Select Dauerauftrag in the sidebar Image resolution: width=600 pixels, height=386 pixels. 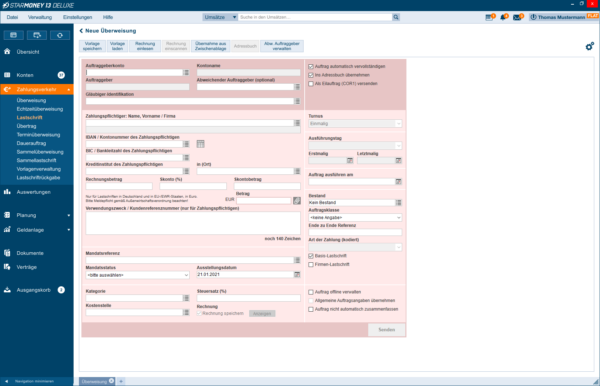31,143
